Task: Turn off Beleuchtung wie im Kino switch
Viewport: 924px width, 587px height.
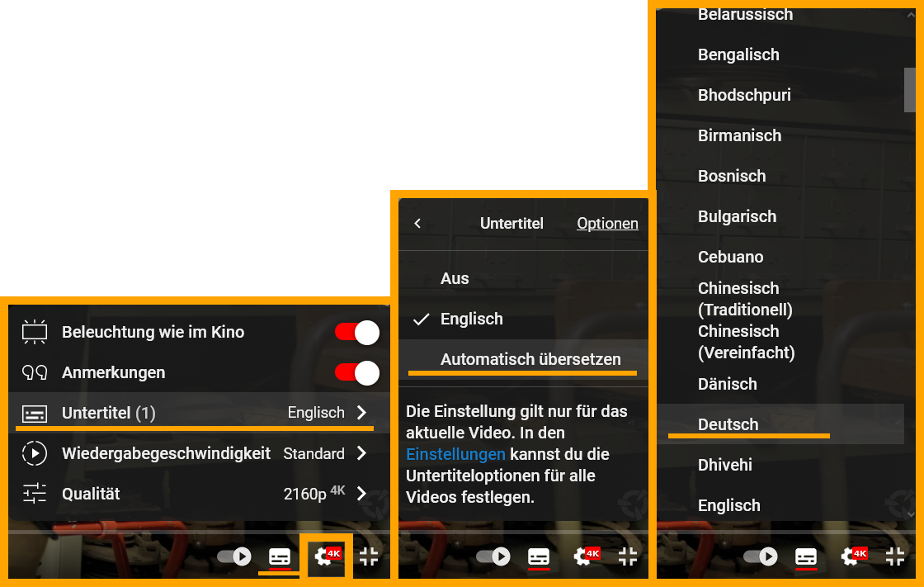Action: 357,332
